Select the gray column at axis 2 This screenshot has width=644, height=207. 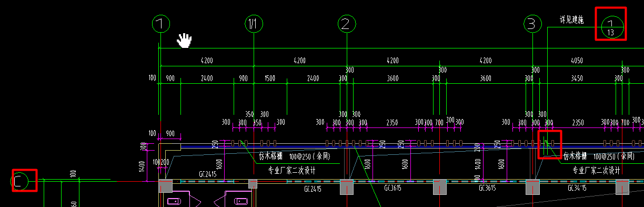(x=347, y=187)
